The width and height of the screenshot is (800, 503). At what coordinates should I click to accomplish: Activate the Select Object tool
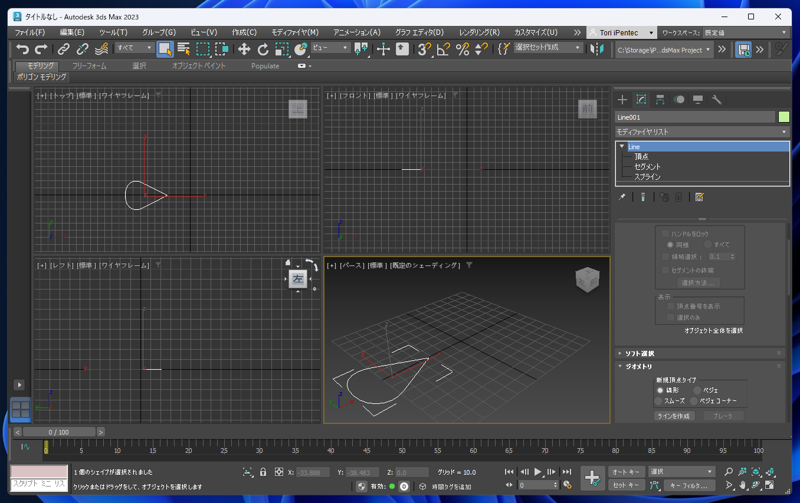[x=165, y=49]
